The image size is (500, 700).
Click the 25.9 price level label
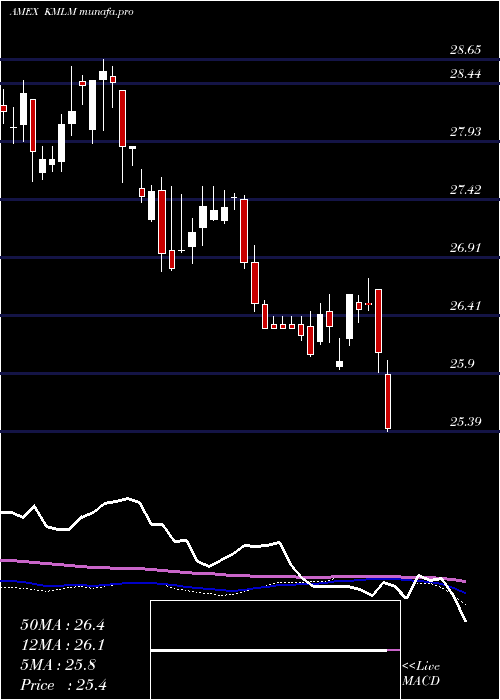(462, 364)
